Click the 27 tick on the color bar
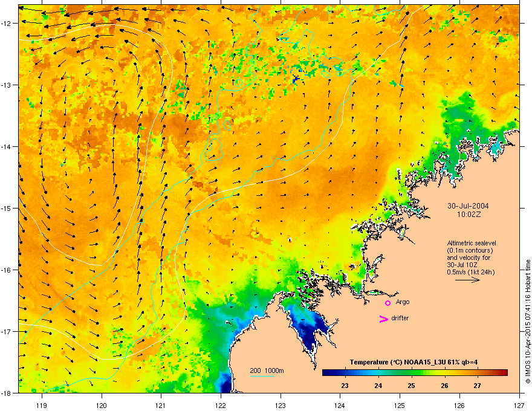The width and height of the screenshot is (532, 411). [x=478, y=386]
